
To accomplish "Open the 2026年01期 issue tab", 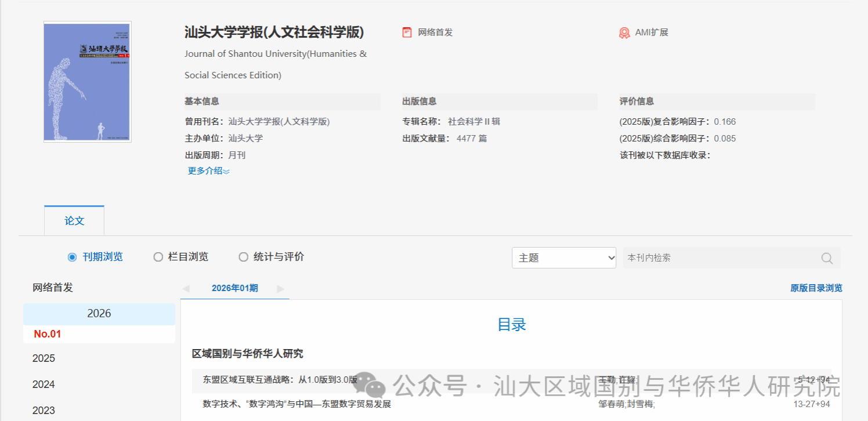I will [x=235, y=288].
